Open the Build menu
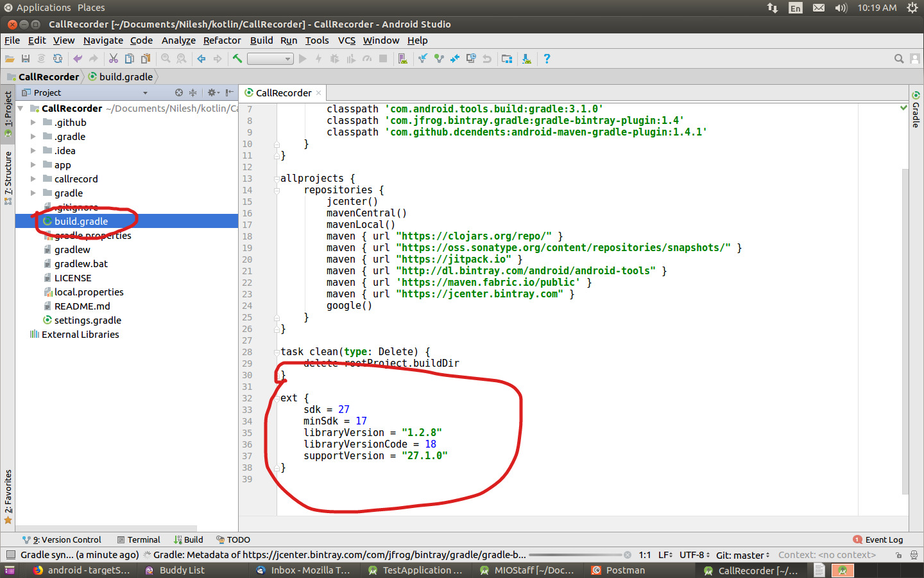The image size is (924, 578). pos(261,40)
